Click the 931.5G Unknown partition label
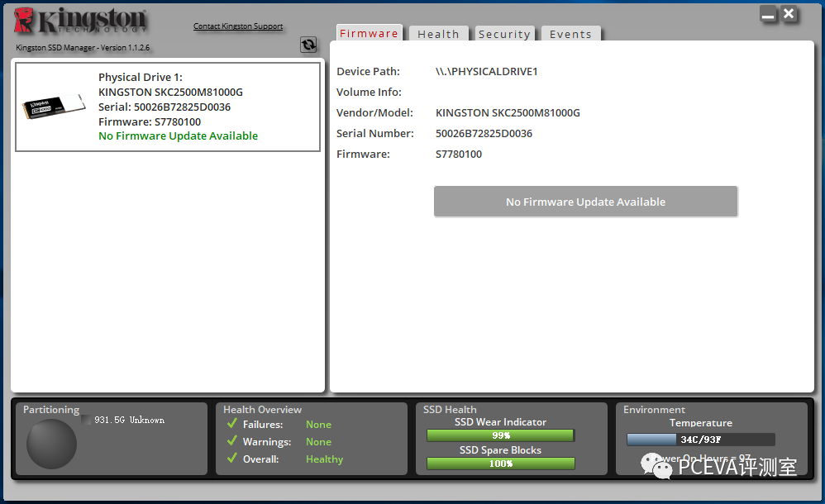 coord(129,420)
